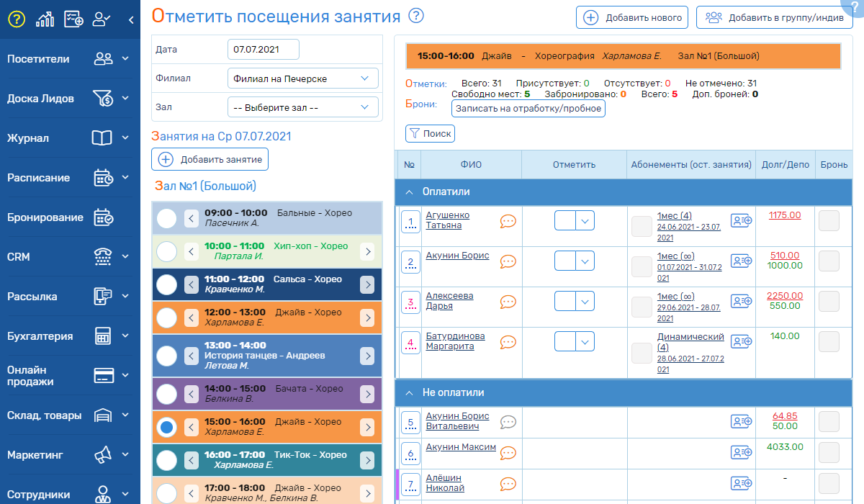This screenshot has width=864, height=504.
Task: Open the Филиал на Печерске dropdown
Action: pos(302,78)
